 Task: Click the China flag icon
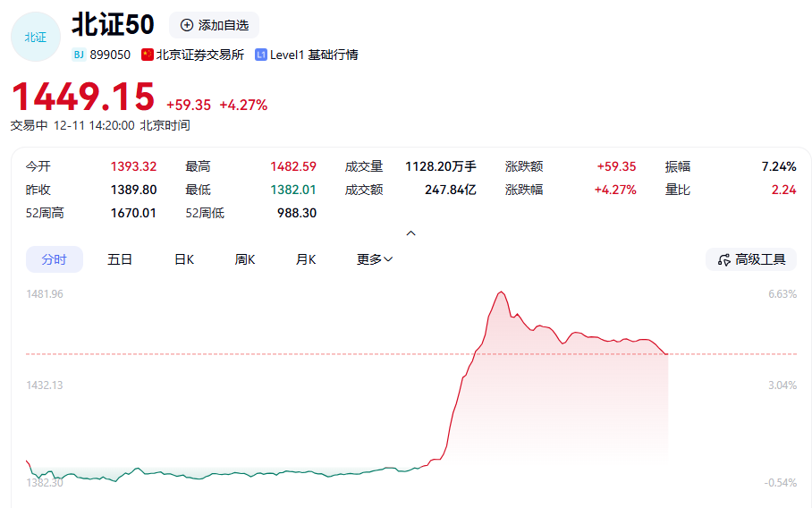(x=148, y=55)
